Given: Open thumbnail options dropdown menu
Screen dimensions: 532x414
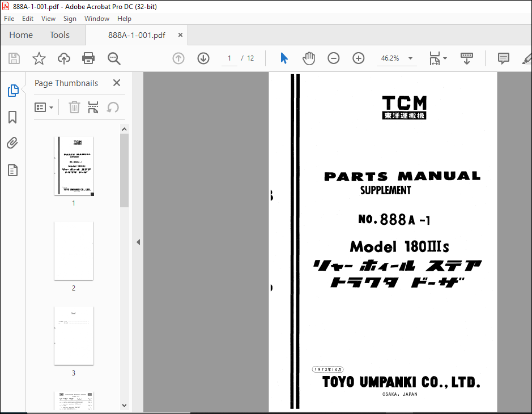Looking at the screenshot, I should (x=44, y=108).
